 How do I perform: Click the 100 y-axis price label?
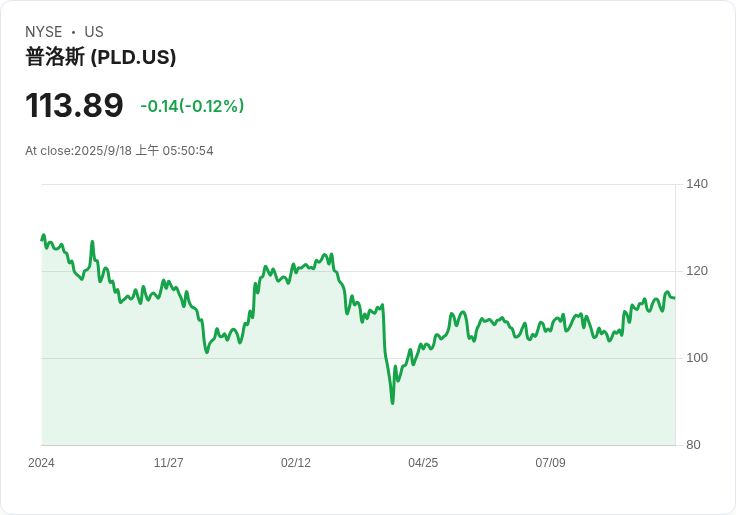click(x=697, y=358)
